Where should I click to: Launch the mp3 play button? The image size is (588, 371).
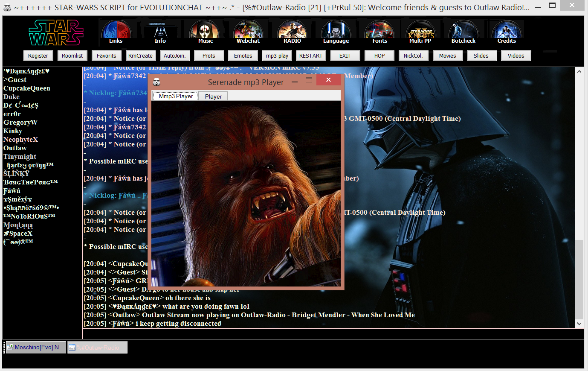(x=277, y=56)
